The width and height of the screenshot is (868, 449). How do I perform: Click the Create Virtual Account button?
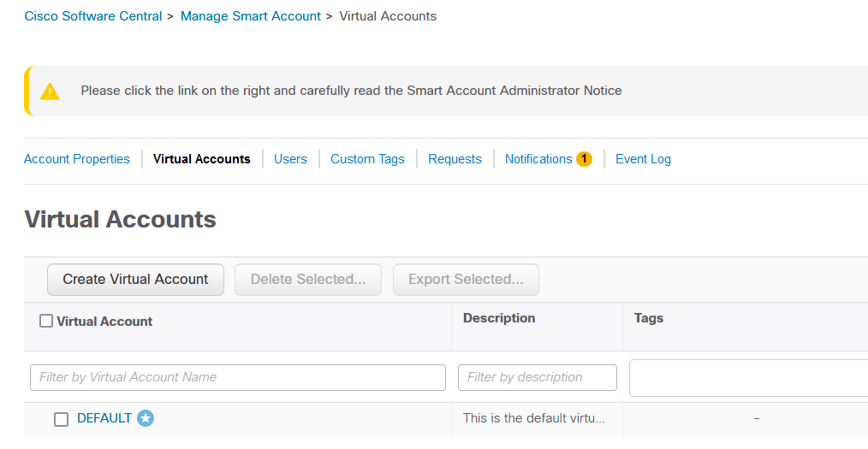[135, 280]
